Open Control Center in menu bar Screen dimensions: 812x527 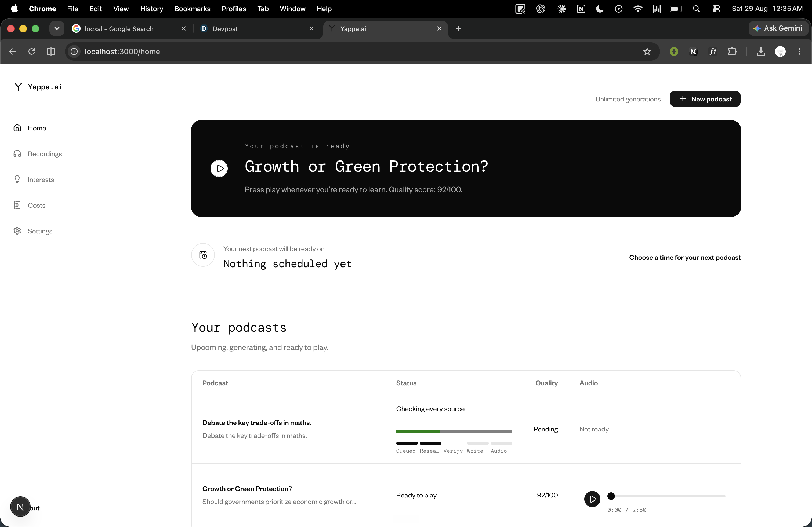[x=716, y=9]
